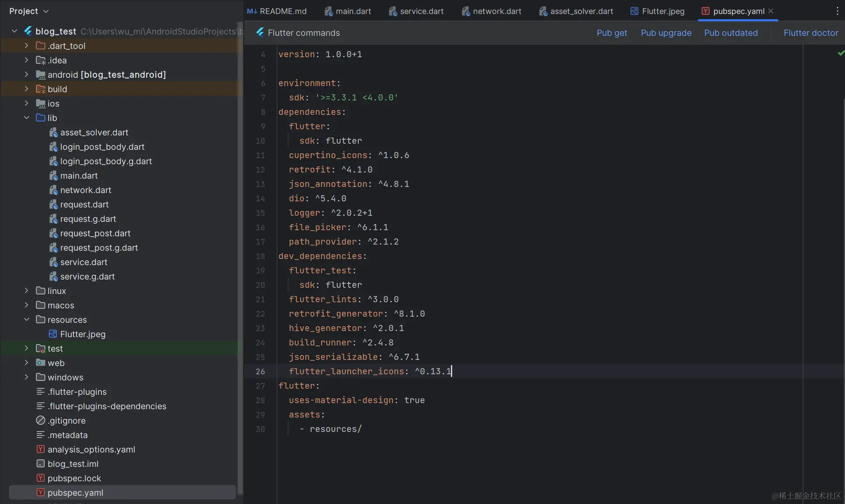Collapse the lib folder

(x=26, y=117)
